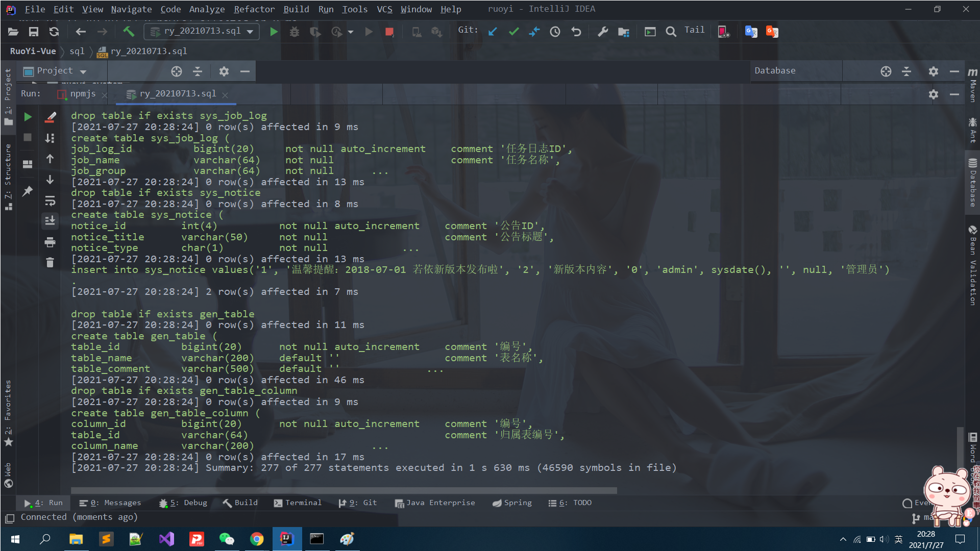Image resolution: width=980 pixels, height=551 pixels.
Task: Open the Maven side tool window
Action: click(x=973, y=85)
